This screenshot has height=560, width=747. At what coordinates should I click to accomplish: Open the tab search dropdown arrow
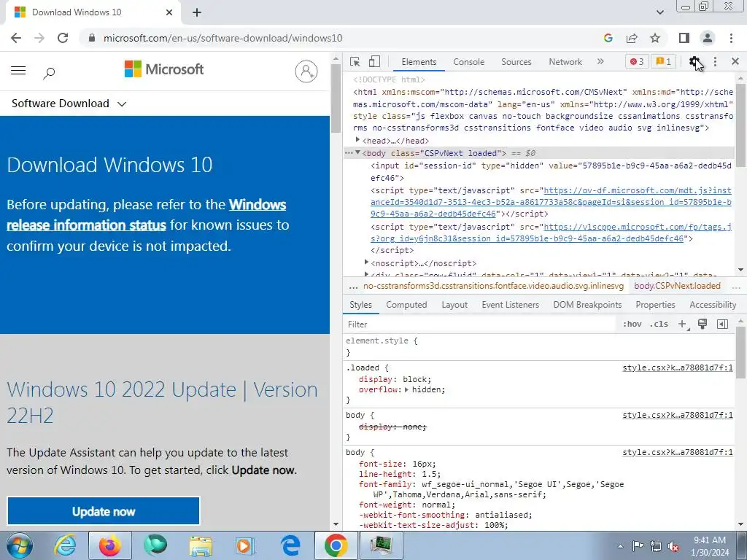(659, 12)
